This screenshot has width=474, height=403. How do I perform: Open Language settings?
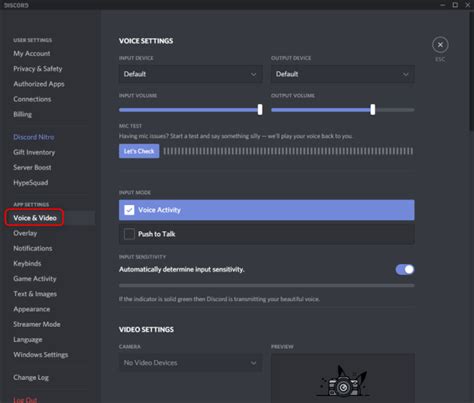[28, 340]
